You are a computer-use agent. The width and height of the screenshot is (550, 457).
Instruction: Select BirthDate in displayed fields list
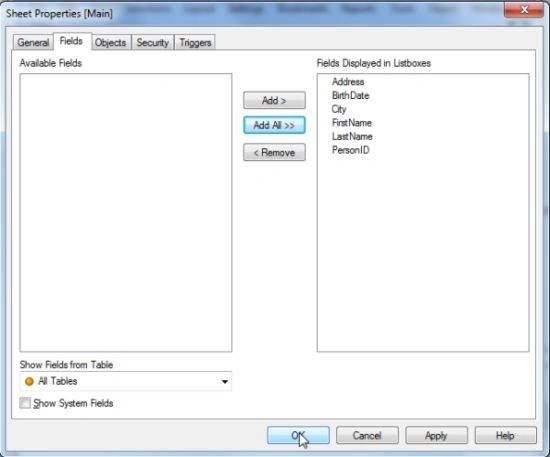click(x=350, y=95)
